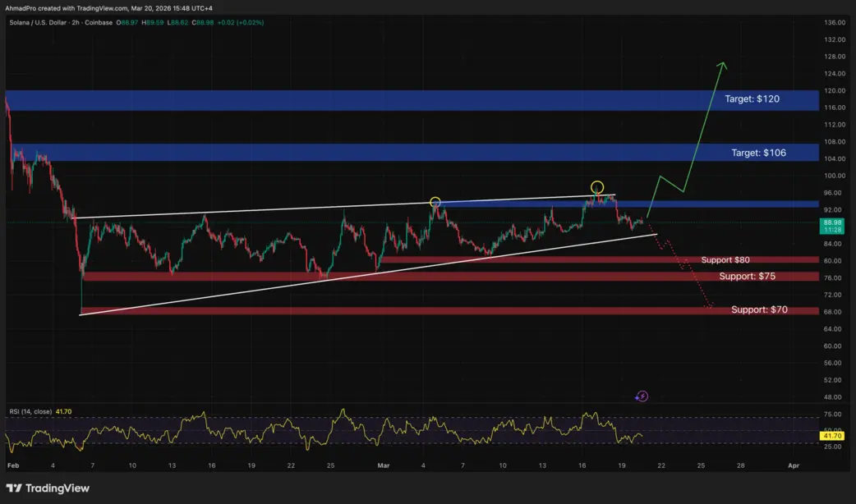Select the Support: $70 label
856x504 pixels.
759,309
